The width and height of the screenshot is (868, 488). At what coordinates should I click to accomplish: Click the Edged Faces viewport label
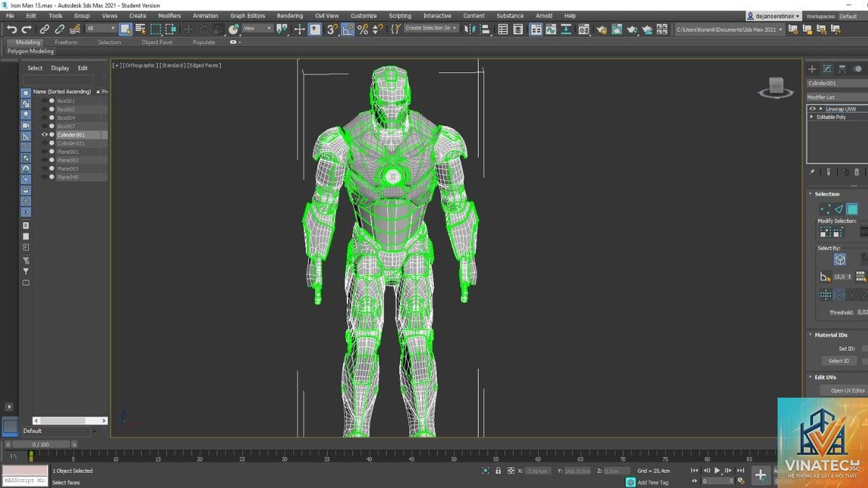coord(204,65)
